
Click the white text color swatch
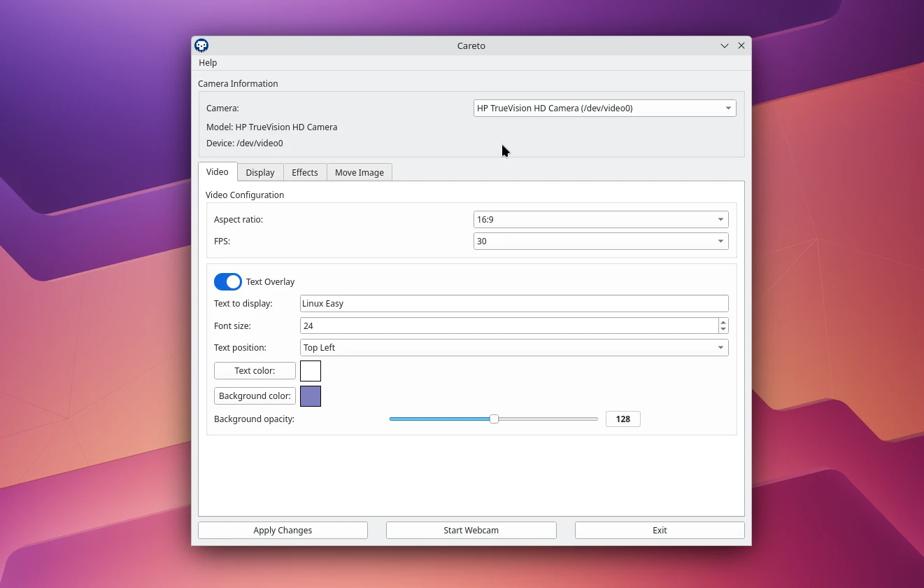click(x=311, y=371)
